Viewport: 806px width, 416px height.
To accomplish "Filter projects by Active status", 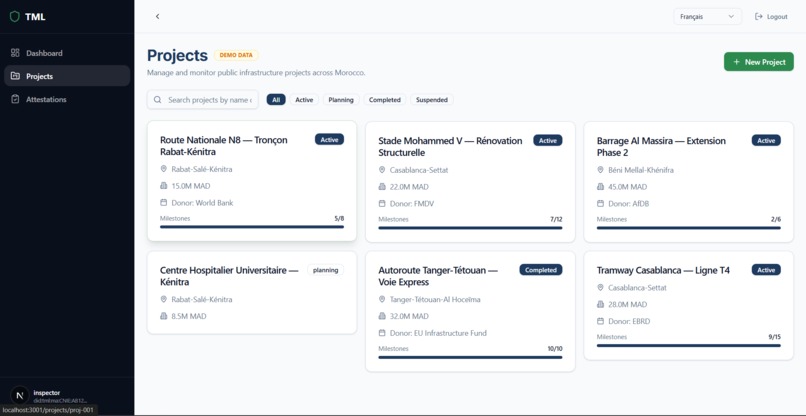I will click(304, 100).
